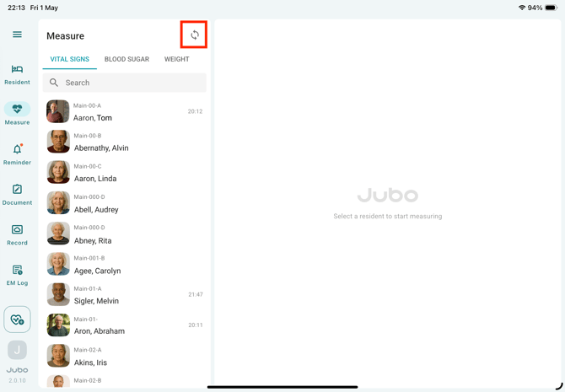Click the refresh sync icon

click(195, 35)
